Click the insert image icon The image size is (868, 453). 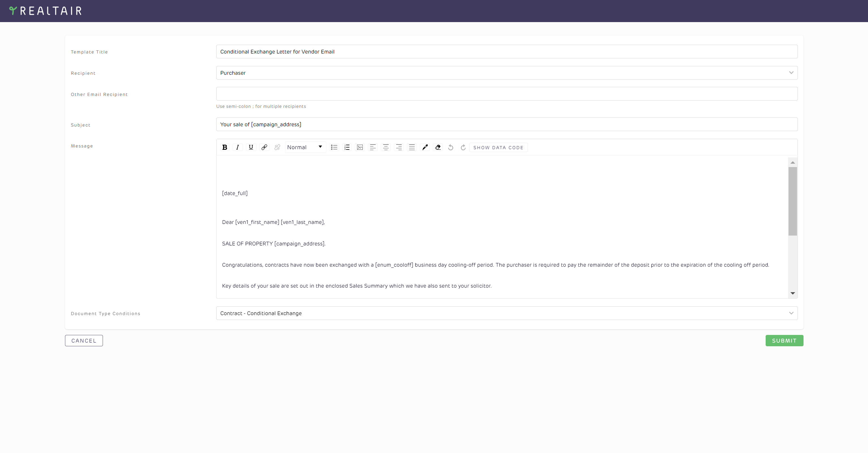(x=360, y=147)
